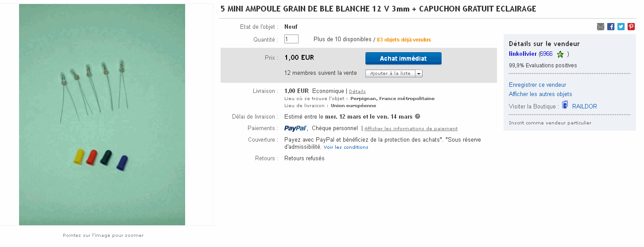Share the listing on Twitter
Screen dimensions: 644x247
coord(621,27)
